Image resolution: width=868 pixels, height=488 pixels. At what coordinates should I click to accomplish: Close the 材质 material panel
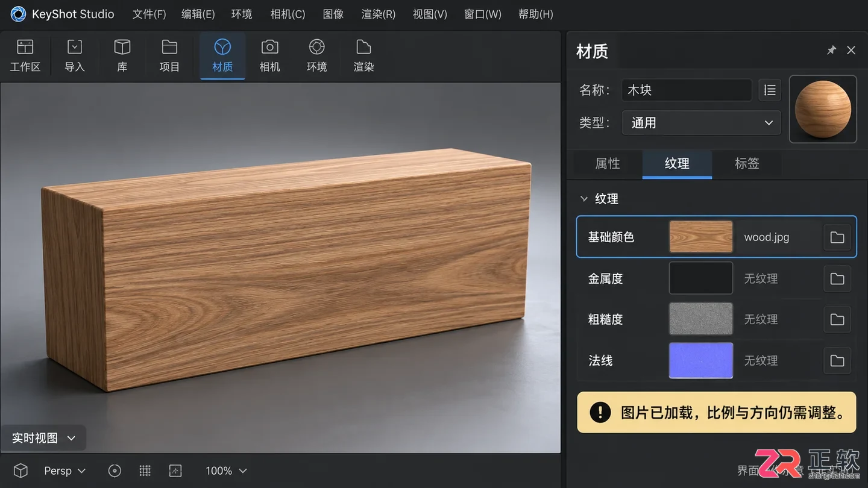point(851,50)
